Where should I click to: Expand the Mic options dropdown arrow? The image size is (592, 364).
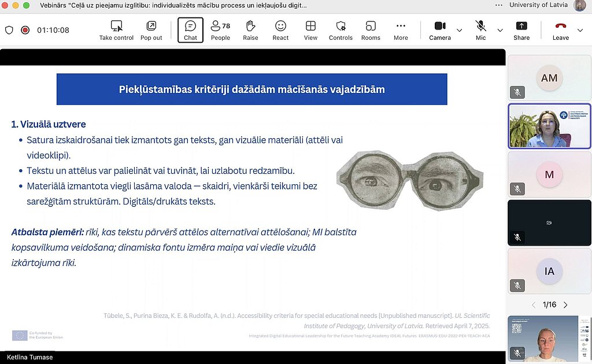500,30
